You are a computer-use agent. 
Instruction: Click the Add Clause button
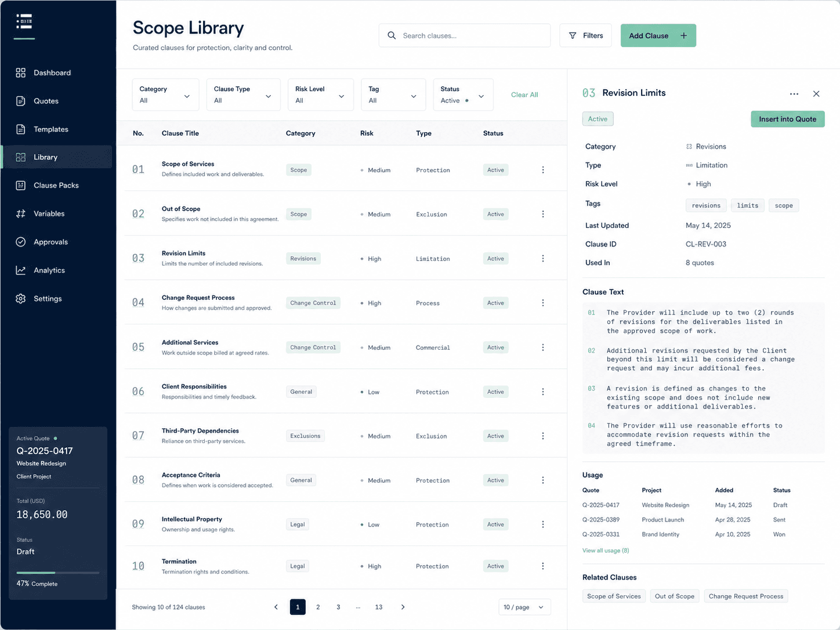(x=658, y=35)
